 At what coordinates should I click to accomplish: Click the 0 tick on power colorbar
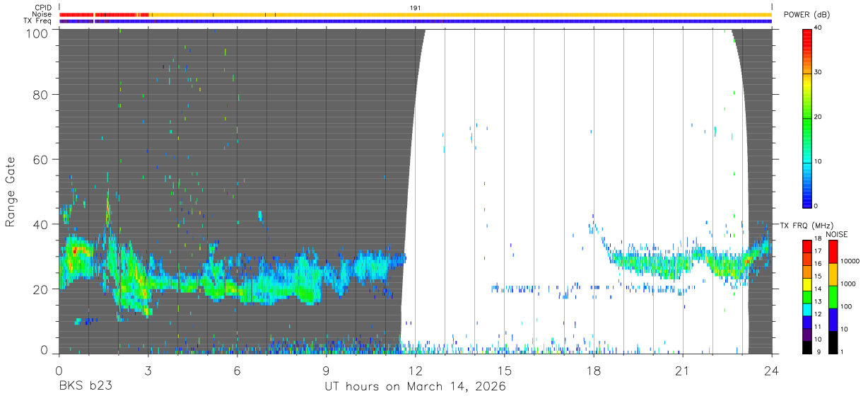click(x=816, y=206)
